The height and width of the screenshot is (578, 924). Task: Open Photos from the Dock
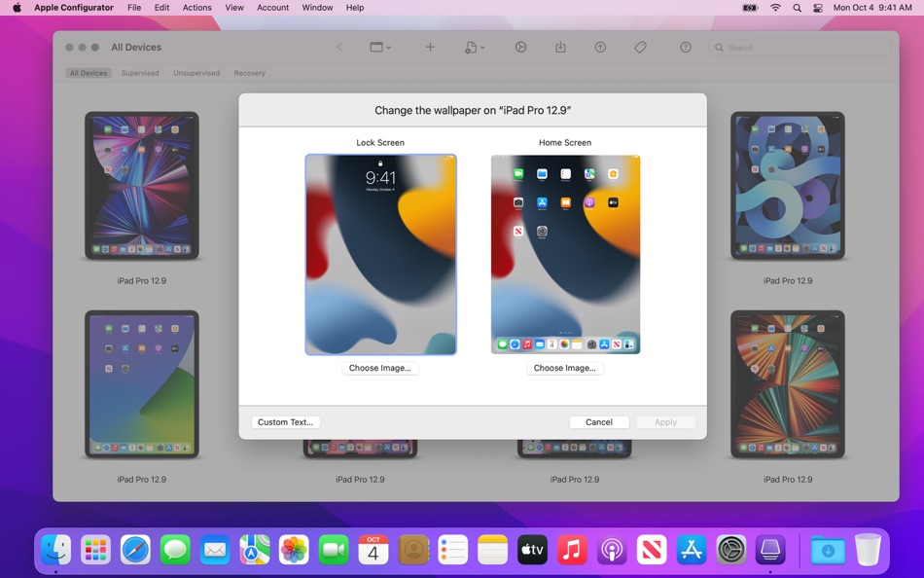pyautogui.click(x=294, y=551)
